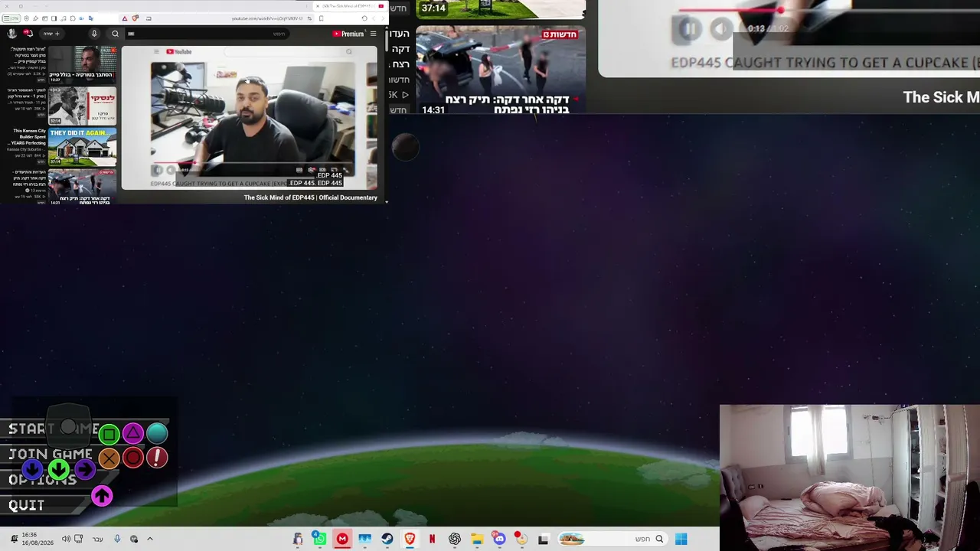The height and width of the screenshot is (551, 980).
Task: Click the YouTube search magnifier button
Action: 115,34
